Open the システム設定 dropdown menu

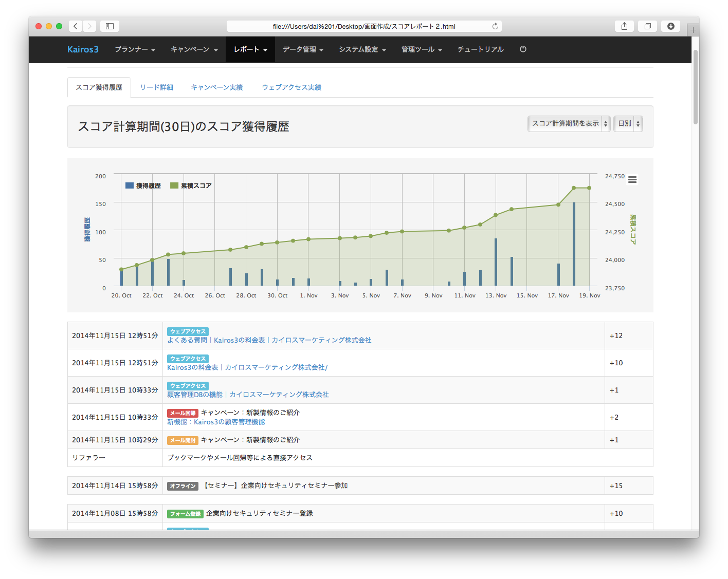coord(362,49)
